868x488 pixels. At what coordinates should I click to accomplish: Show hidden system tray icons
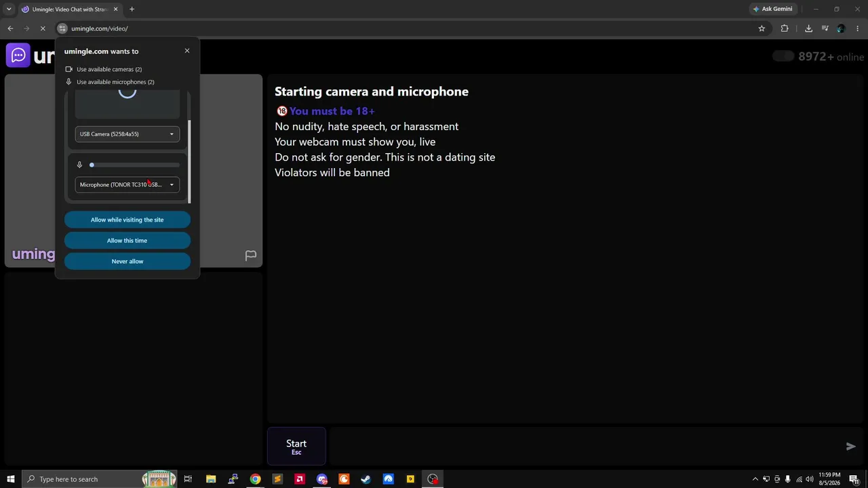coord(755,479)
